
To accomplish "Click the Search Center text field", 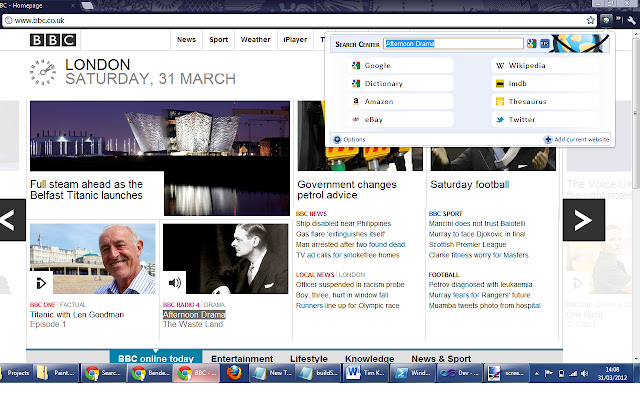I will 453,43.
